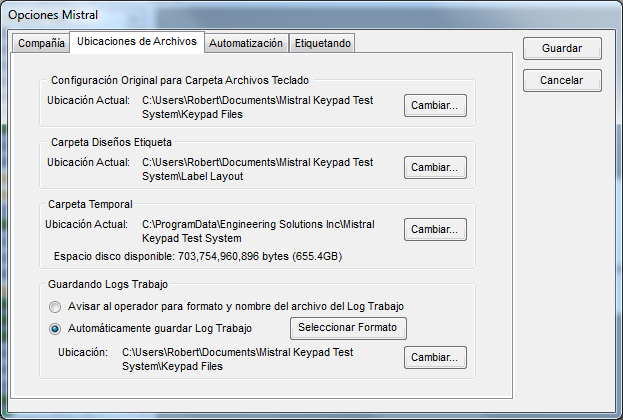Click the Label Layout folder path
This screenshot has height=420, width=623.
pos(257,169)
